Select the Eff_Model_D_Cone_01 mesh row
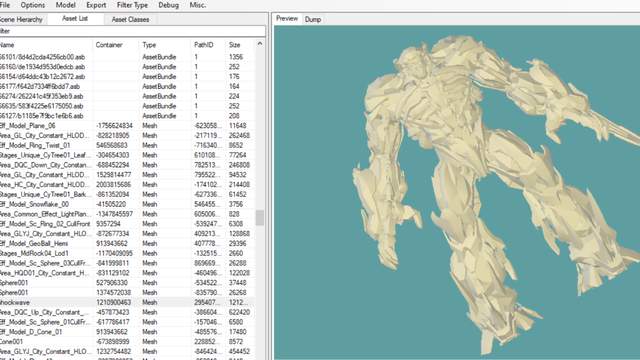The image size is (640, 360). pos(127,332)
